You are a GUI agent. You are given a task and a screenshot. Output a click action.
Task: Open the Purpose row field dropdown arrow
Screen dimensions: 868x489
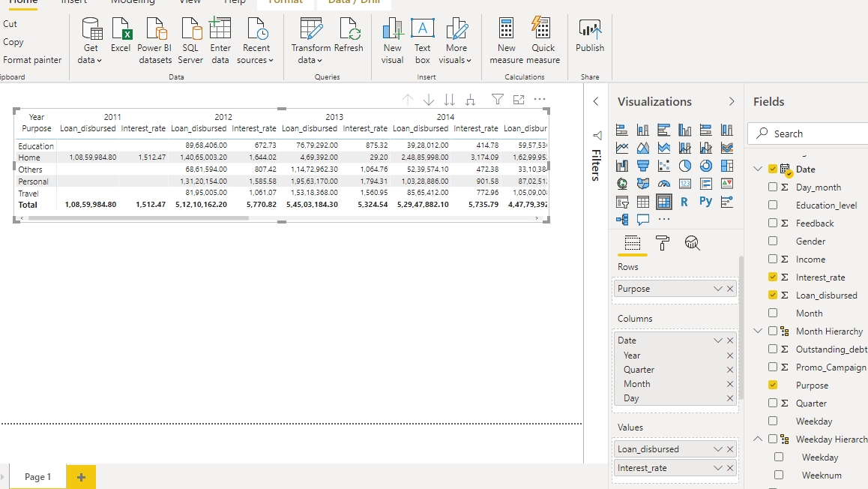point(717,289)
